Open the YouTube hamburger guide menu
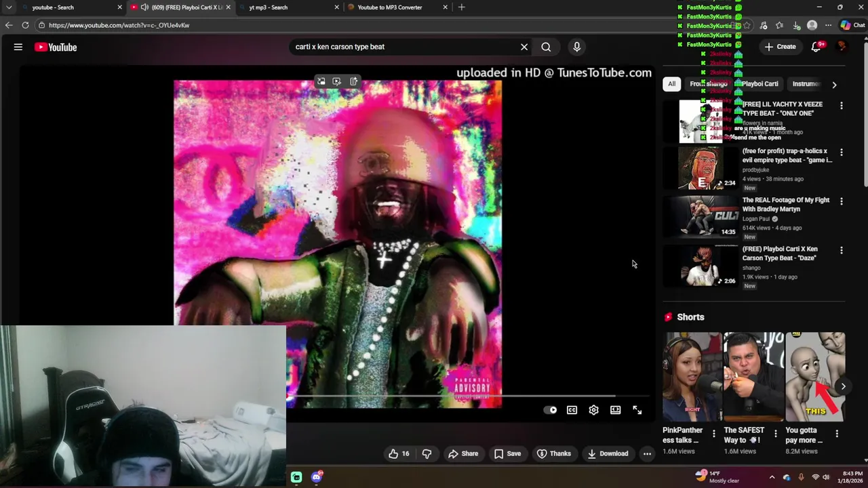868x488 pixels. (x=18, y=47)
